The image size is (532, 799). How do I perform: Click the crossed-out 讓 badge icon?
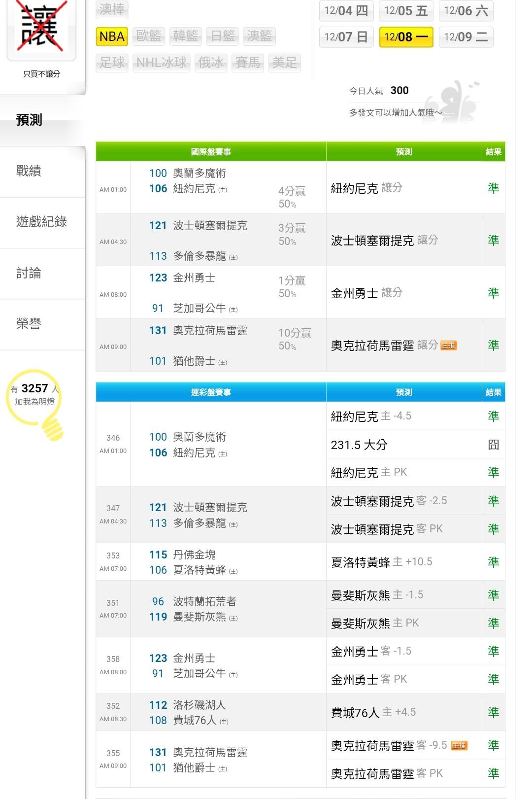point(41,28)
